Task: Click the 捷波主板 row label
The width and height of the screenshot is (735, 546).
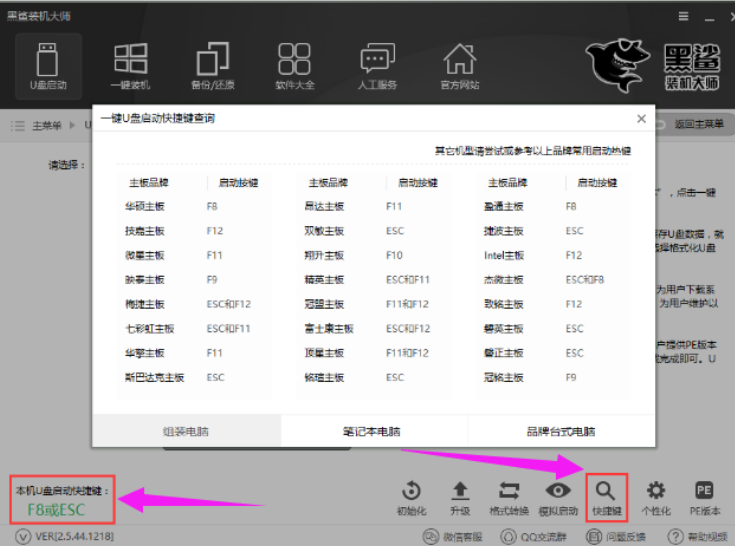Action: click(504, 231)
